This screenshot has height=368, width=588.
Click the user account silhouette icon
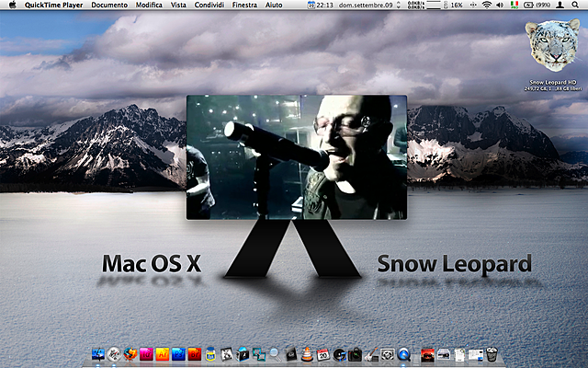click(560, 5)
